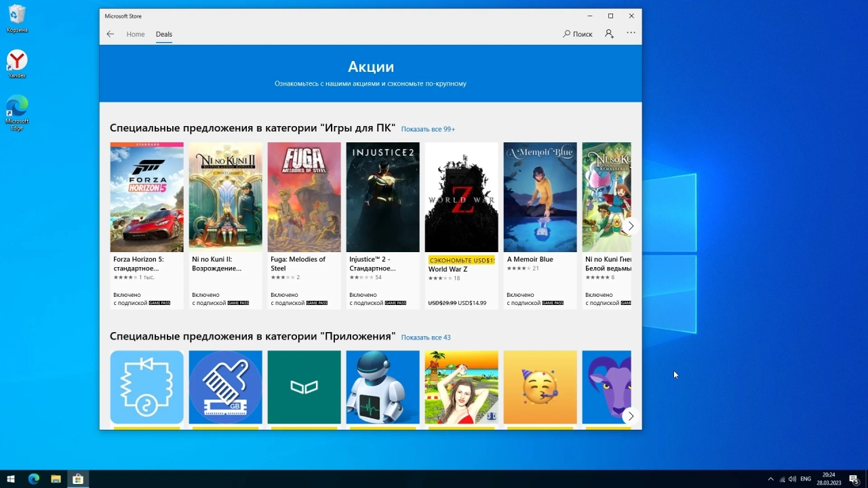This screenshot has height=488, width=868.
Task: Open the green book reader app icon
Action: 304,387
